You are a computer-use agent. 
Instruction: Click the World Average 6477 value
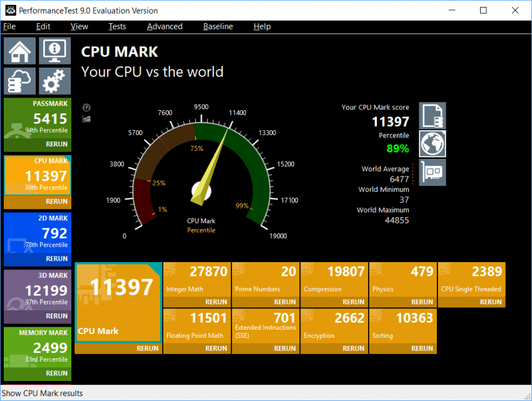click(x=399, y=179)
